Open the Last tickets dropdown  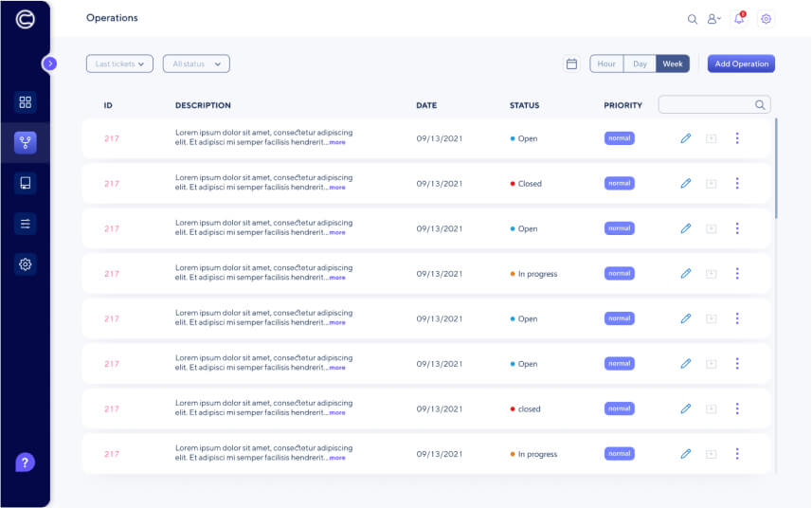coord(119,63)
